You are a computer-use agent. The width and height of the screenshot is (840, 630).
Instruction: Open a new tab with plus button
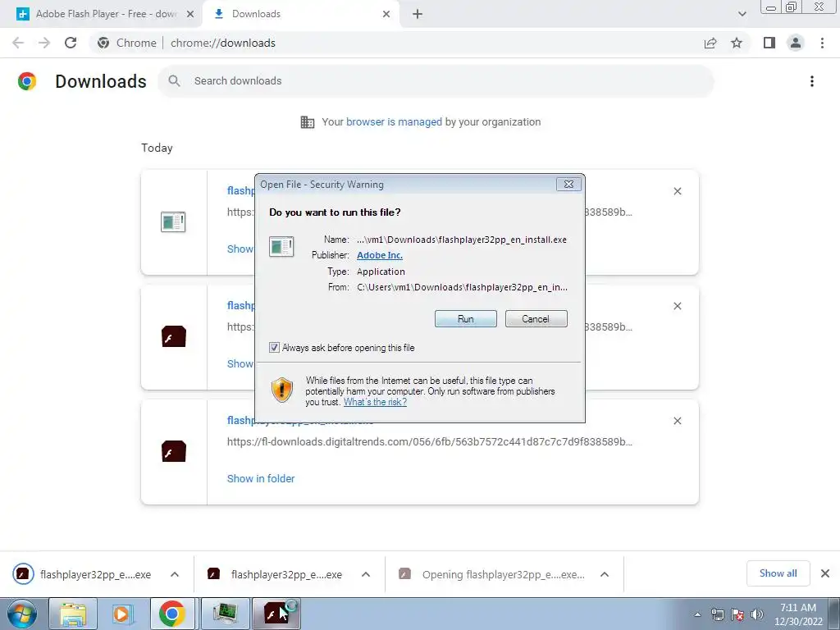tap(418, 14)
